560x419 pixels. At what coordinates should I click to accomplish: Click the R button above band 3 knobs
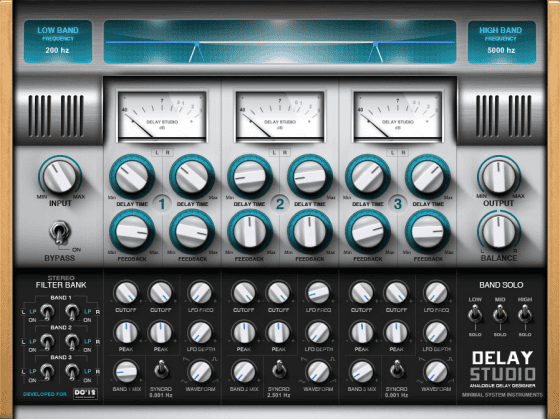click(403, 153)
